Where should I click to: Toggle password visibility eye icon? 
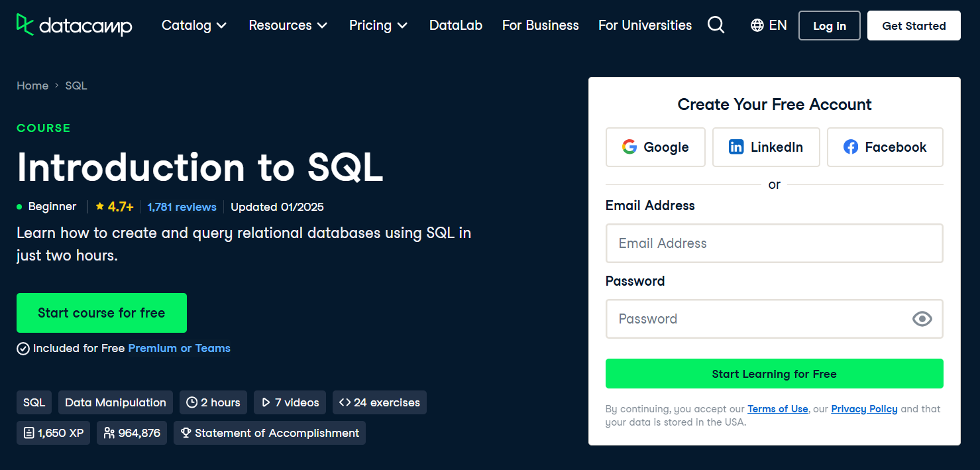pyautogui.click(x=922, y=319)
